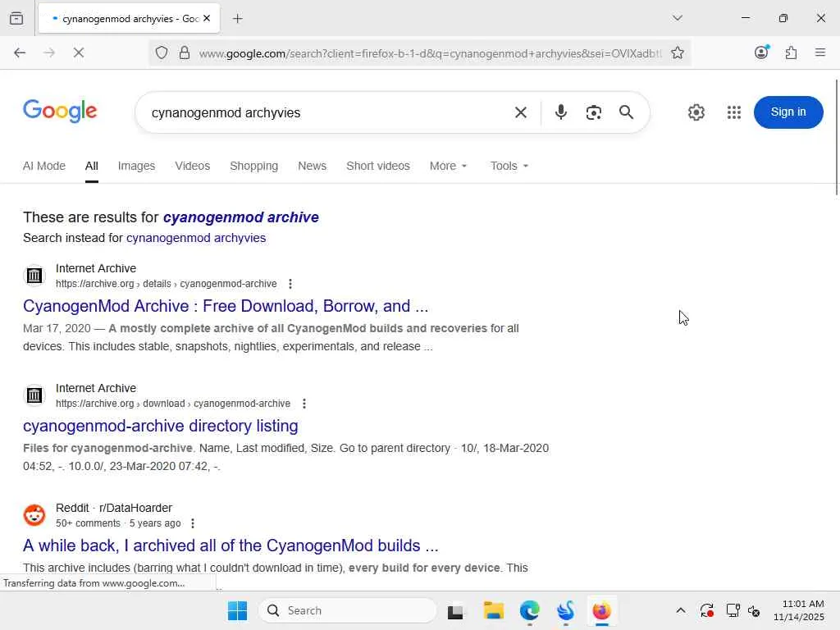
Task: Open the Firefox account menu
Action: [x=761, y=52]
